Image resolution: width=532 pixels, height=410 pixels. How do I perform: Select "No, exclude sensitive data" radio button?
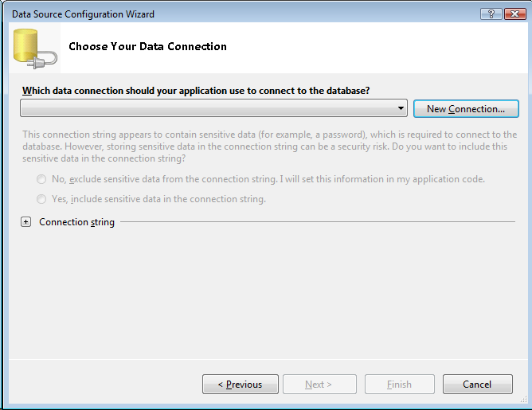click(x=41, y=179)
